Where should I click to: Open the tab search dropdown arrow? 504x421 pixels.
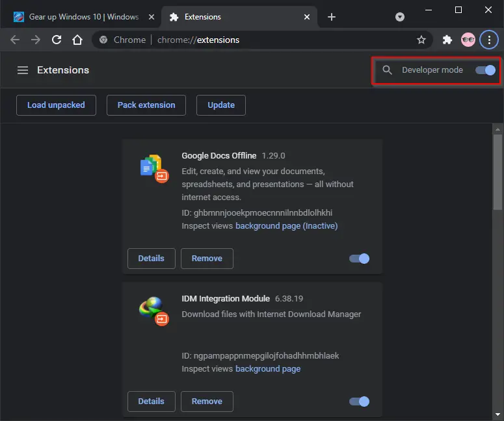coord(399,17)
